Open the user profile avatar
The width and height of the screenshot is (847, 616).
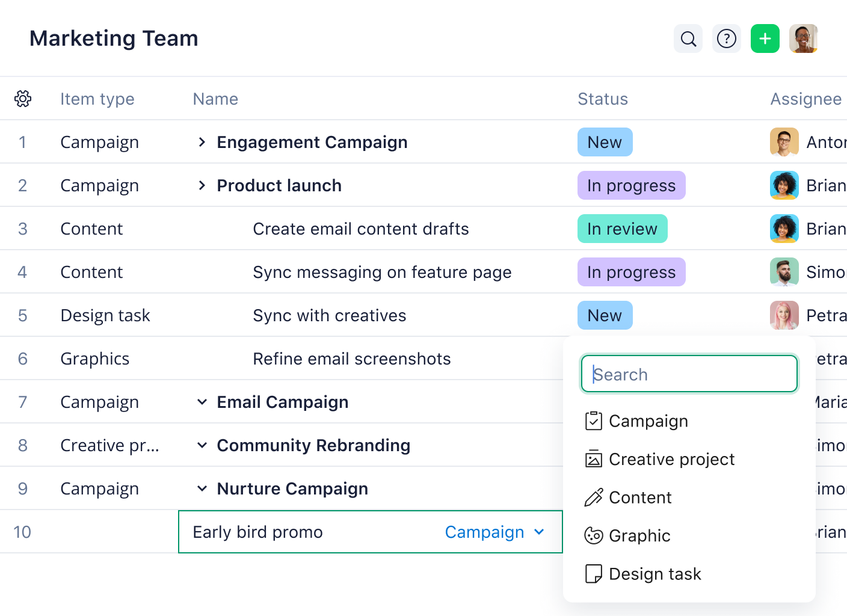(x=804, y=39)
